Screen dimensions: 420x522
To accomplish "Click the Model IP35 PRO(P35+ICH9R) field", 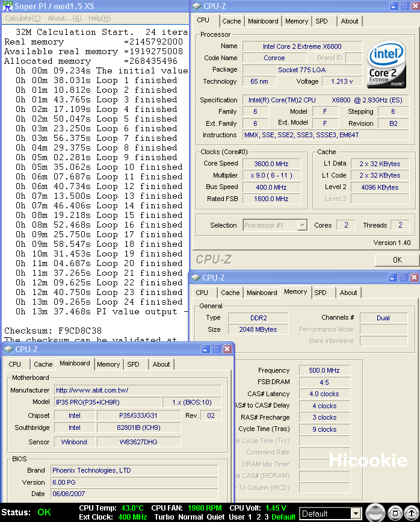I will (108, 402).
